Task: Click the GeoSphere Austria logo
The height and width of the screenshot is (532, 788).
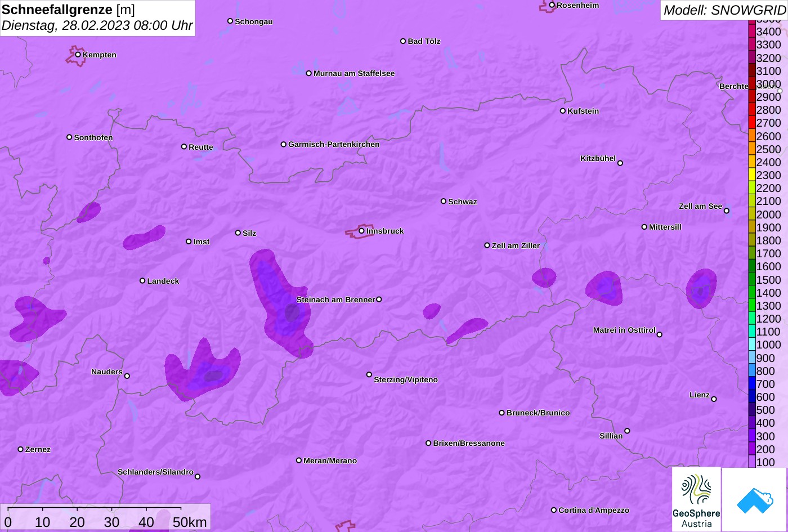Action: (x=696, y=499)
